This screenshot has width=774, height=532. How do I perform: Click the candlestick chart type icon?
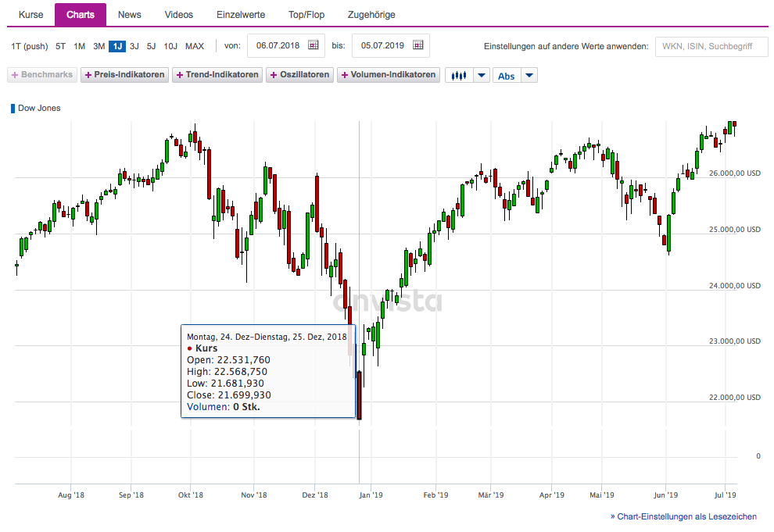[x=459, y=76]
